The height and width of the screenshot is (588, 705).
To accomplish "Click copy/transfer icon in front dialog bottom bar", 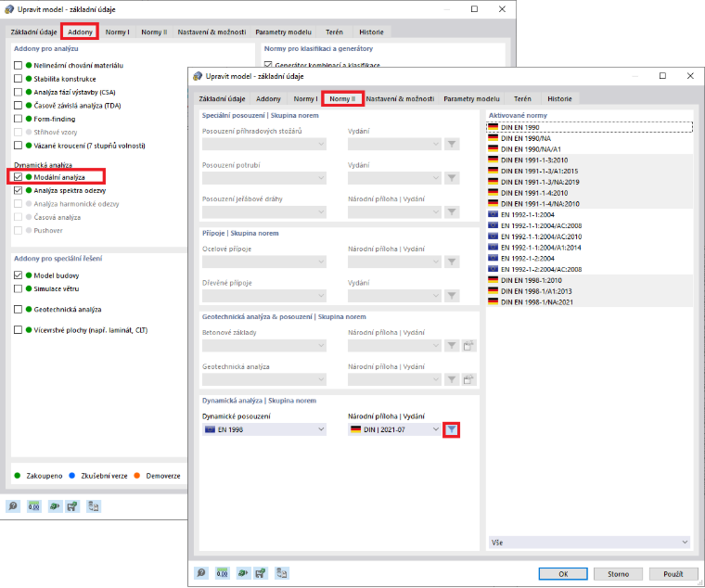I will pos(281,573).
